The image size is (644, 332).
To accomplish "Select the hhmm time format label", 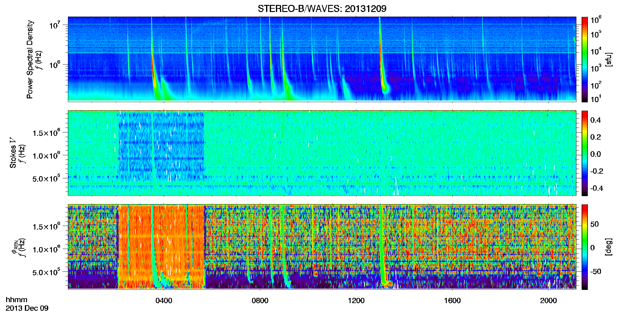I will (17, 300).
